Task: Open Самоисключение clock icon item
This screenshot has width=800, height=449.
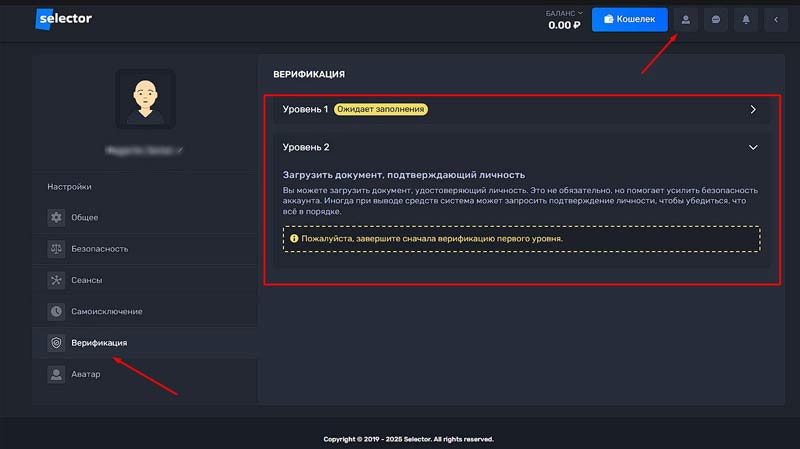Action: pos(106,311)
